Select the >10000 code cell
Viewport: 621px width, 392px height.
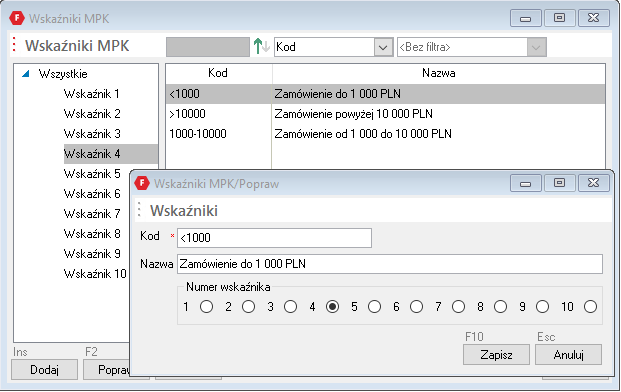coord(218,114)
